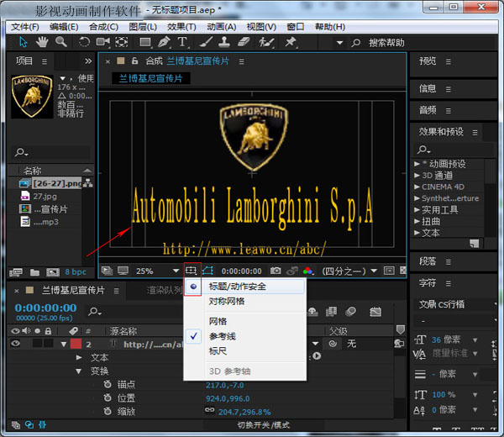The image size is (504, 437).
Task: Click the red label color of layer 2
Action: point(76,344)
